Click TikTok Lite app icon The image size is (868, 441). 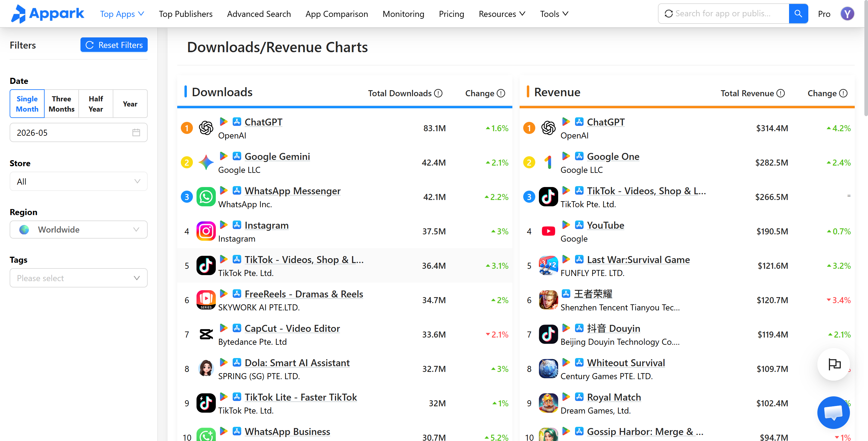click(206, 403)
